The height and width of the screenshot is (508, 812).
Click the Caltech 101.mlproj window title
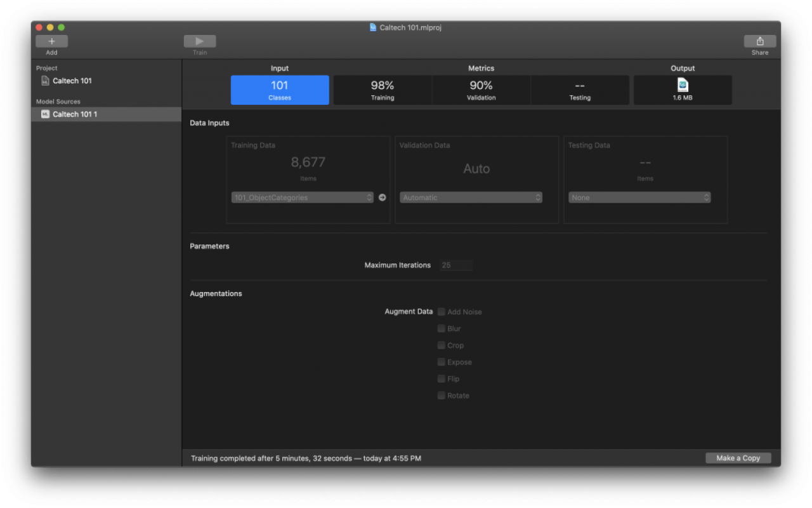pos(410,27)
